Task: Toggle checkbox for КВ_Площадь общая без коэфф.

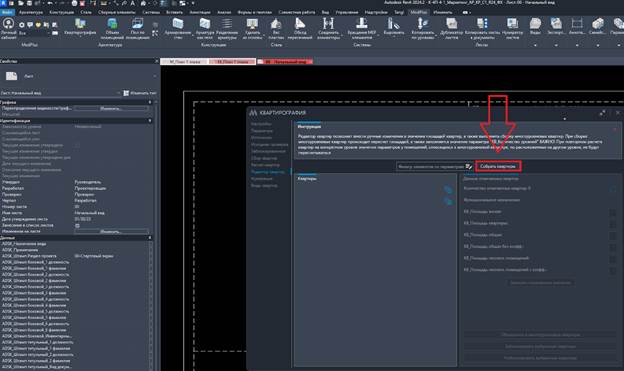Action: (x=612, y=247)
